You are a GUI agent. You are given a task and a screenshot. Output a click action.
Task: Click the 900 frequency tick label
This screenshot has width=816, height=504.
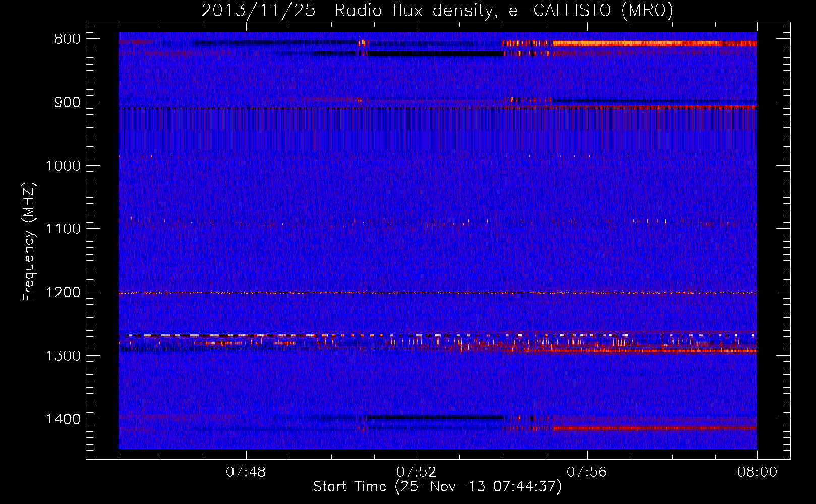coord(67,103)
